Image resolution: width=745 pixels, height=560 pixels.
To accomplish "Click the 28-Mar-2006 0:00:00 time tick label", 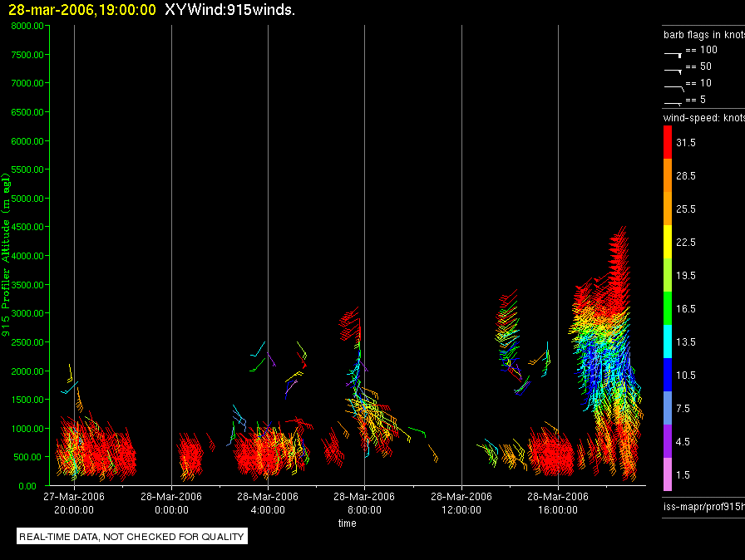I will (x=171, y=503).
